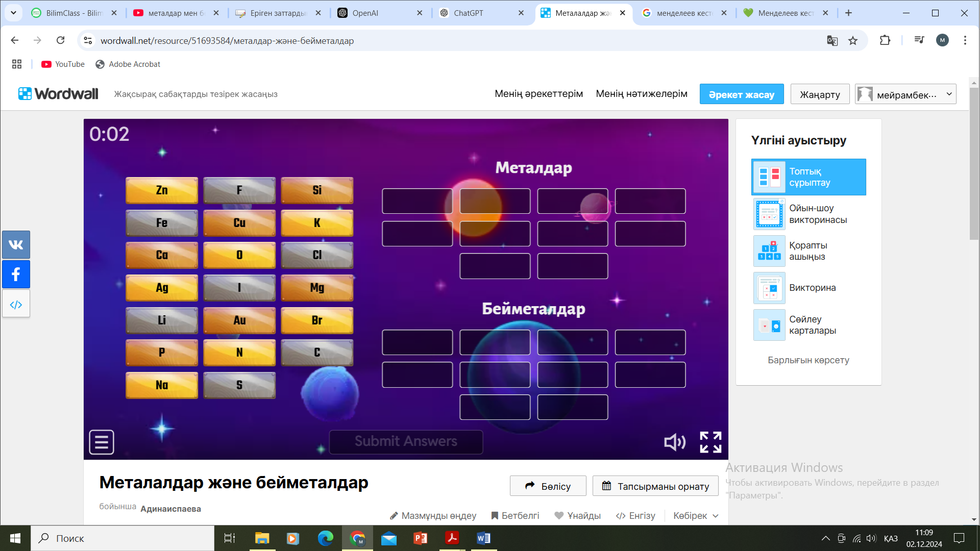This screenshot has width=980, height=551.
Task: Open PowerPoint from the taskbar
Action: 420,538
